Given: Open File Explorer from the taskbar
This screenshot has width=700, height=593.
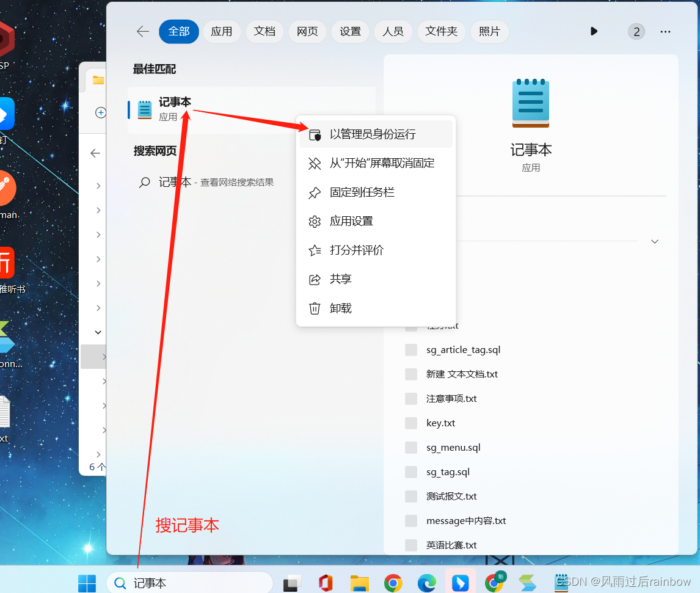Looking at the screenshot, I should [359, 583].
